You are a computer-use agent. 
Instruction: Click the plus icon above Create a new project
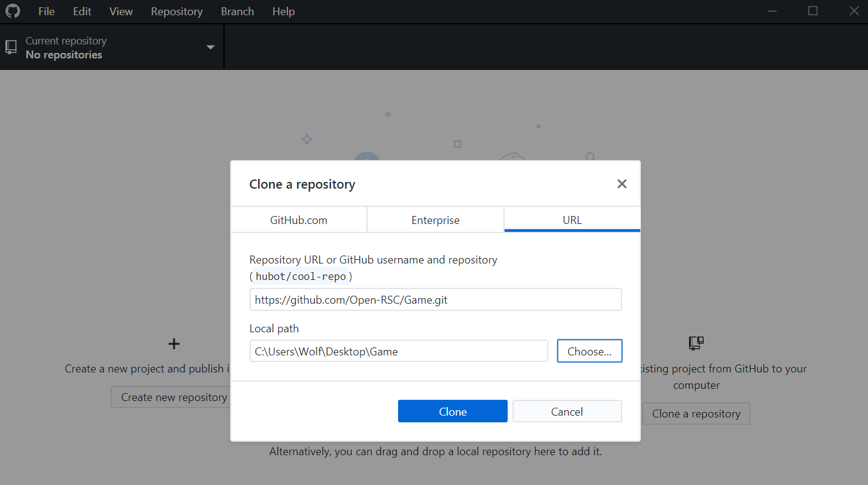point(174,344)
